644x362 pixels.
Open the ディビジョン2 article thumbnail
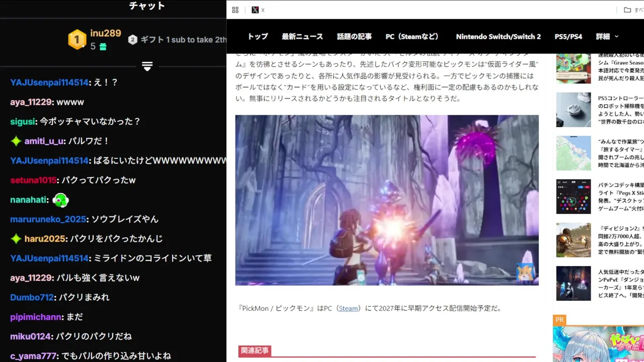pos(574,240)
